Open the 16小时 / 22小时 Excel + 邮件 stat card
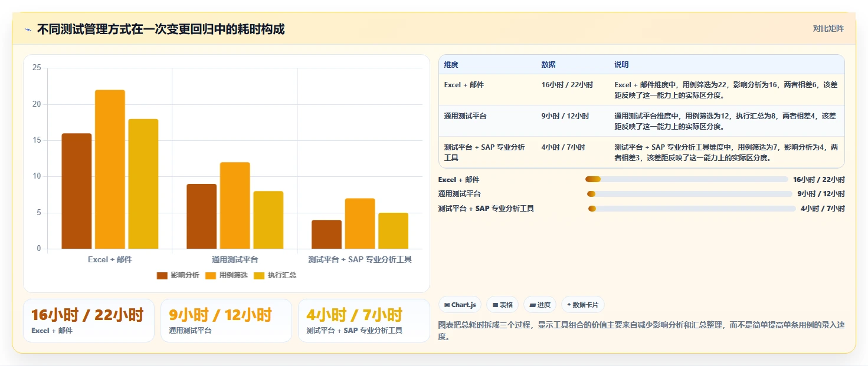 (x=89, y=321)
